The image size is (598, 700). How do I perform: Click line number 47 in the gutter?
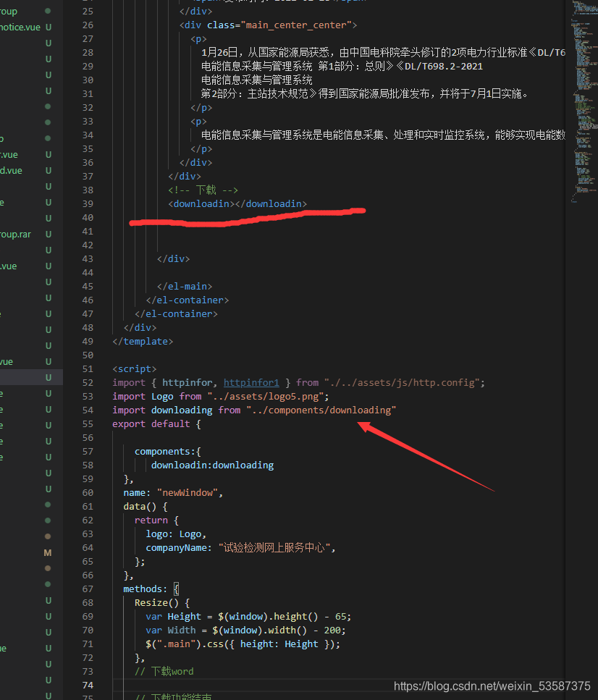[88, 314]
